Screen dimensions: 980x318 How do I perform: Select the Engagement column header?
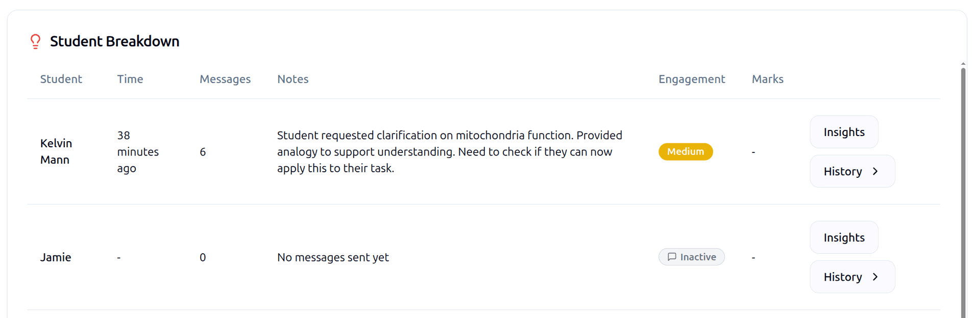tap(692, 79)
